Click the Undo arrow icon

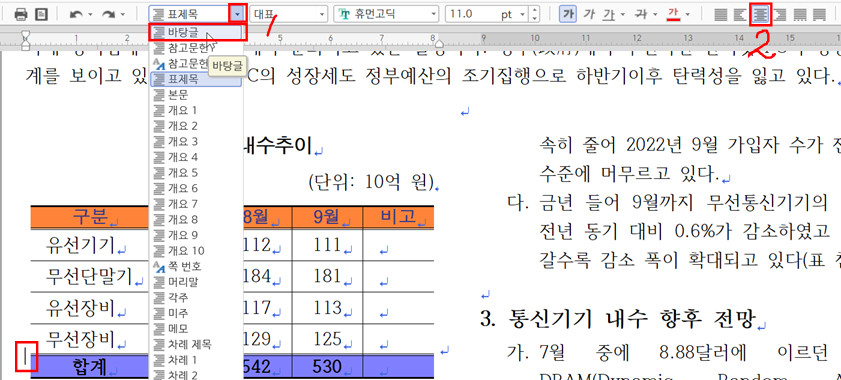(76, 14)
